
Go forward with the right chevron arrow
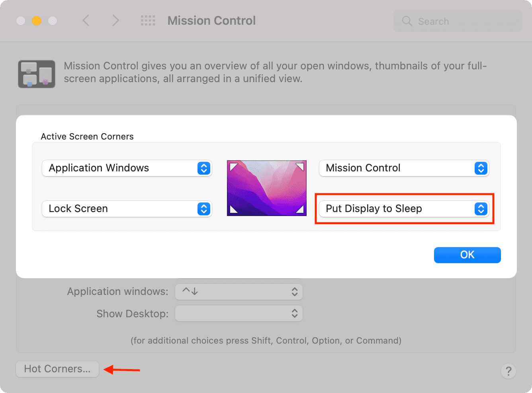point(115,20)
